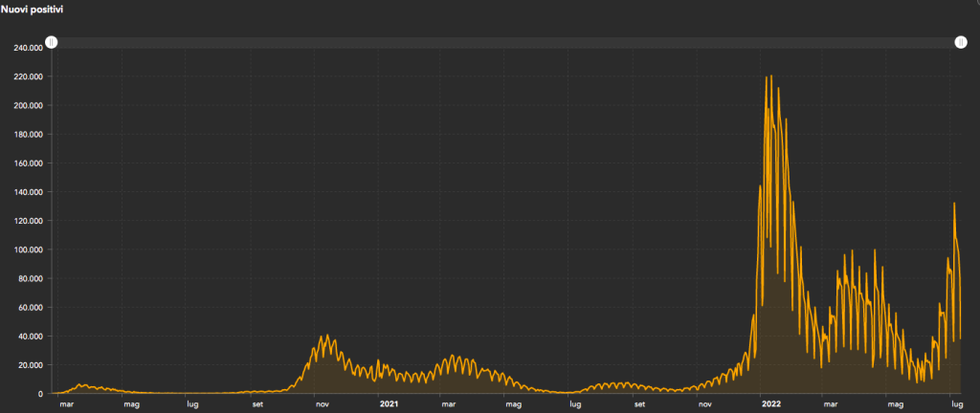Viewport: 980px width, 413px height.
Task: Click the July 2022 peak on the far right
Action: (x=953, y=203)
